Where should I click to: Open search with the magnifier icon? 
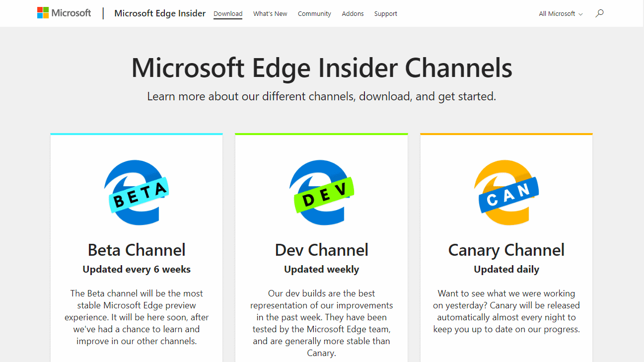coord(599,13)
